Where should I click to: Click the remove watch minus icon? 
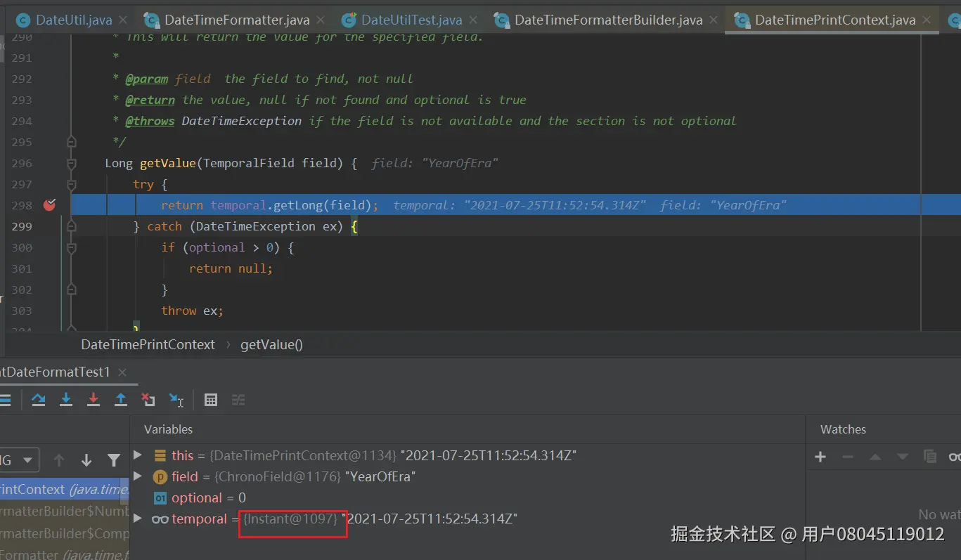(848, 457)
